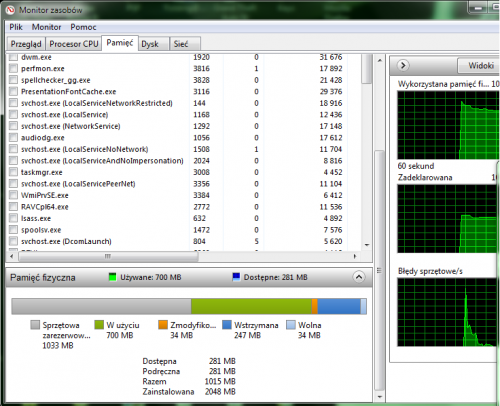Click the gray Sprzętowa zarezerwowana legend square

(35, 325)
